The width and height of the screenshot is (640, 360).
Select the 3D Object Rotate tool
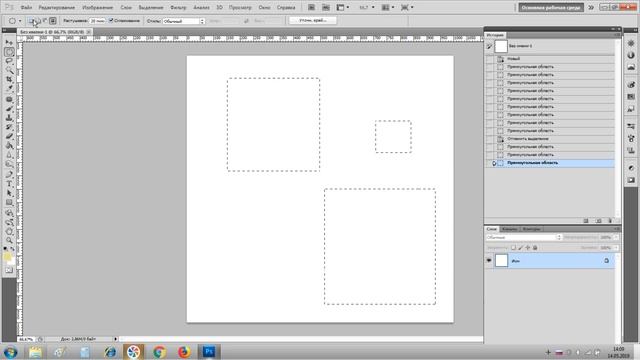pyautogui.click(x=9, y=213)
